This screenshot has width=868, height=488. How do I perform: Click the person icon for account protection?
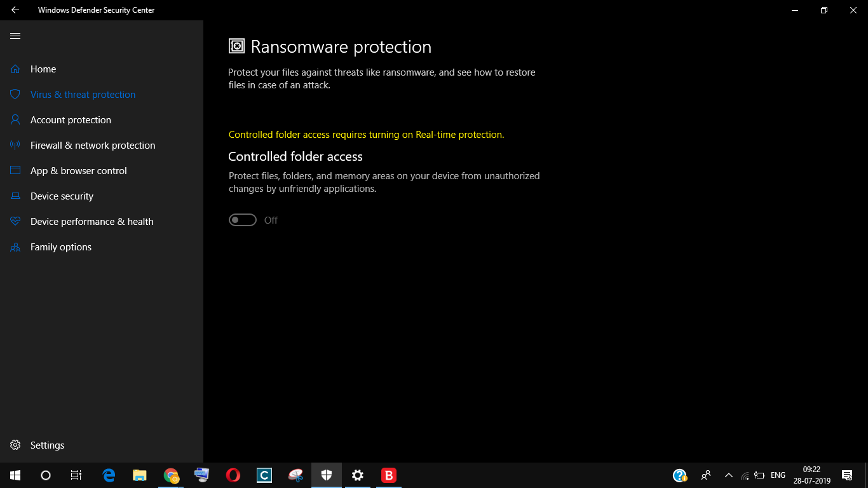click(x=15, y=119)
